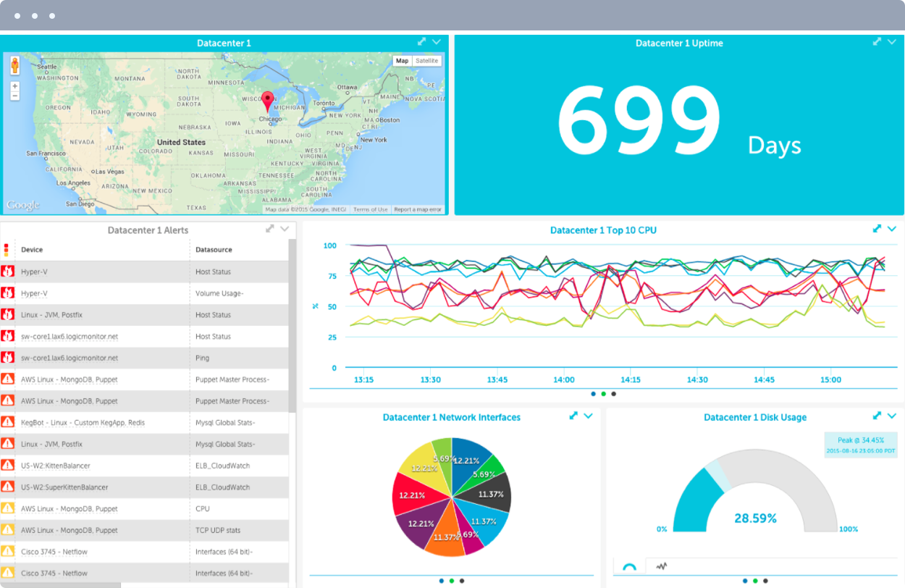
Task: Click the severity column header icon in Alerts
Action: [7, 250]
